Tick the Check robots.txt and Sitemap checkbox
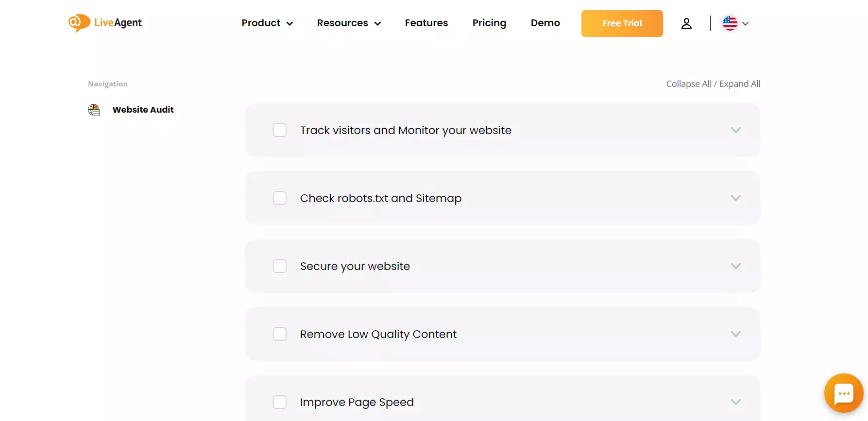 [x=280, y=198]
